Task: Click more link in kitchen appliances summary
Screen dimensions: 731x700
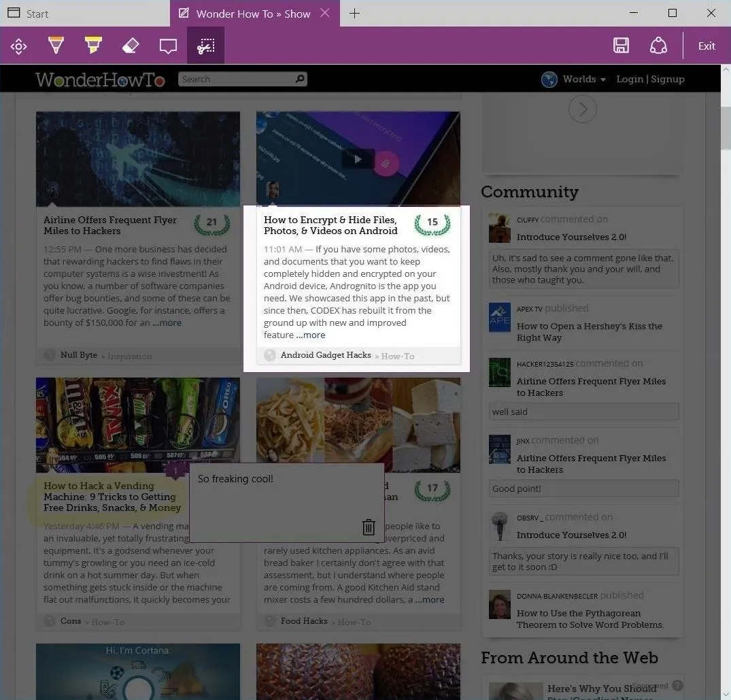Action: click(429, 600)
